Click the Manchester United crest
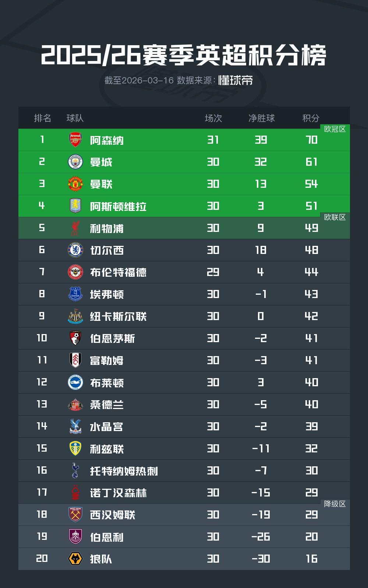 click(x=75, y=184)
